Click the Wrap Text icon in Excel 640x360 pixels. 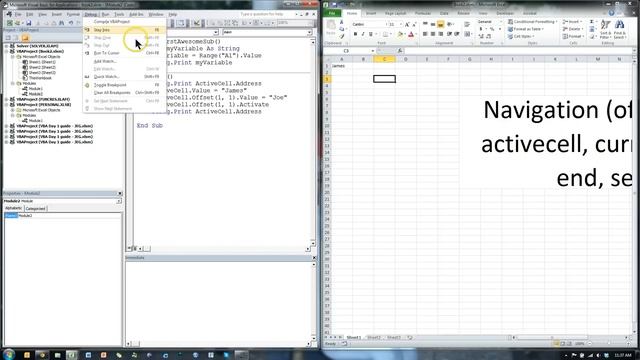coord(467,24)
